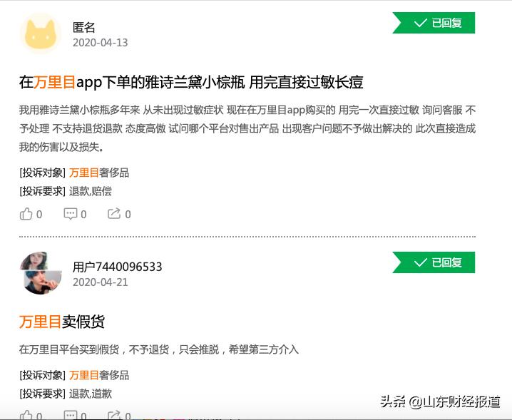Click username 用户7440096533
The image size is (512, 420).
click(x=117, y=267)
